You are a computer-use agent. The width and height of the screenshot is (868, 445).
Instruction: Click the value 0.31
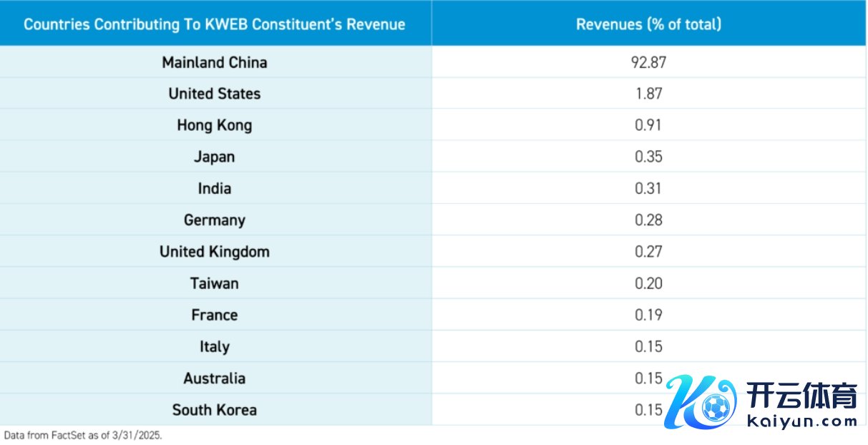coord(648,188)
